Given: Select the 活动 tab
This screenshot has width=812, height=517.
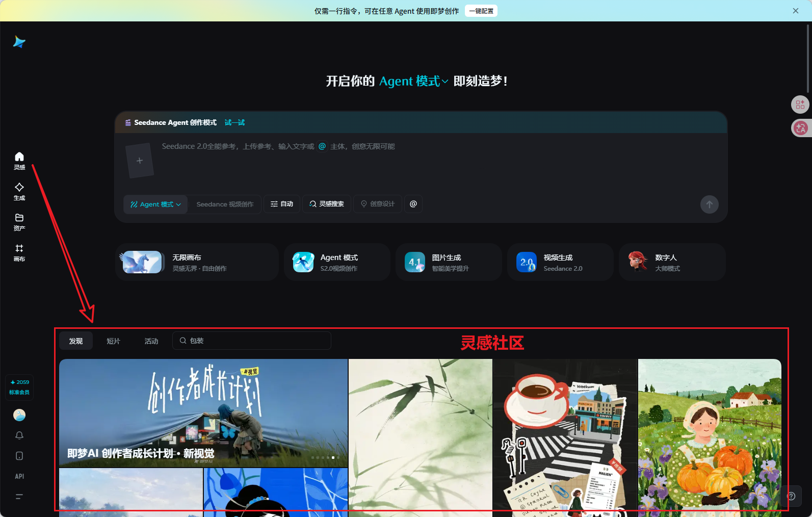Looking at the screenshot, I should pyautogui.click(x=151, y=341).
